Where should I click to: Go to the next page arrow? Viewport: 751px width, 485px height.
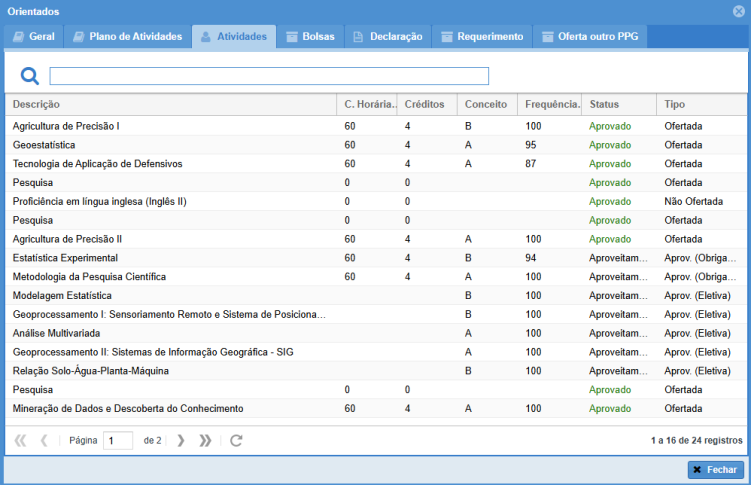click(181, 440)
